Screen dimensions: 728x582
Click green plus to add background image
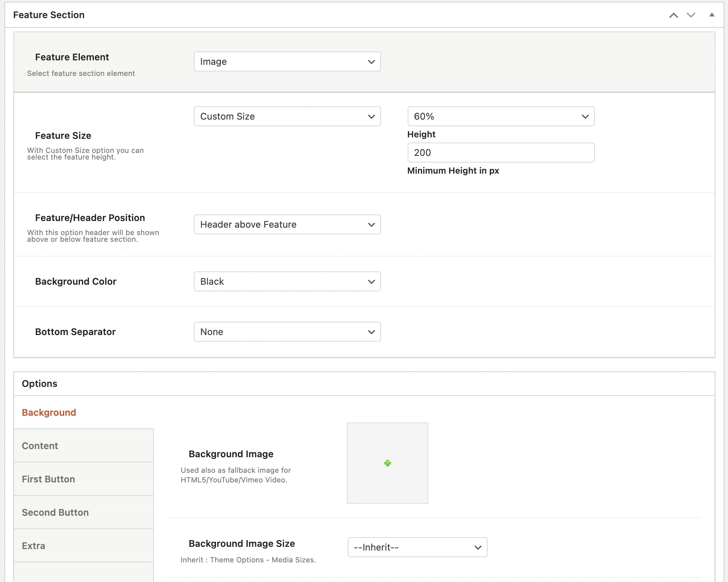[387, 463]
